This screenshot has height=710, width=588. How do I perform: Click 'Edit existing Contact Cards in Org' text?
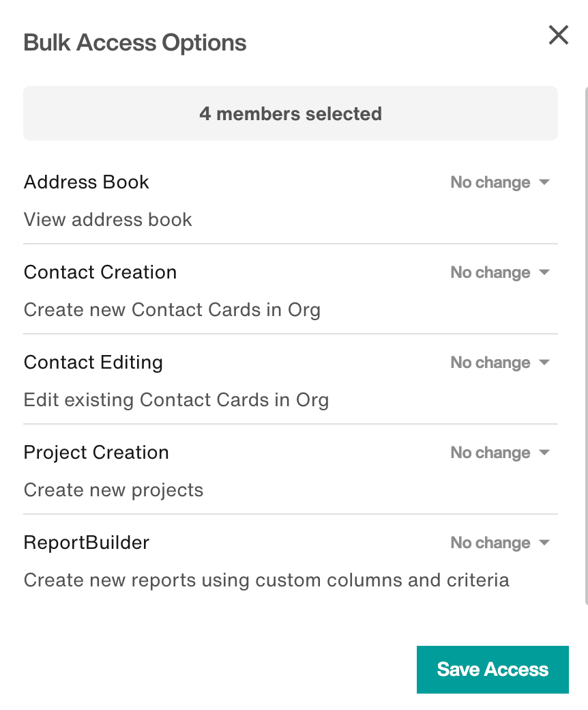pos(176,400)
